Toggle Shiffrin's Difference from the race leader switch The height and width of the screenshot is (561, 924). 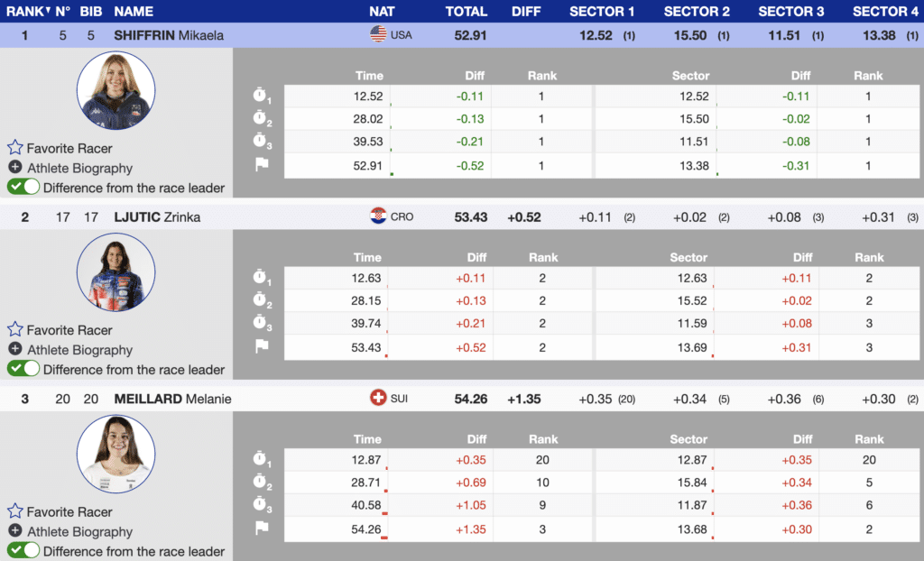[23, 188]
